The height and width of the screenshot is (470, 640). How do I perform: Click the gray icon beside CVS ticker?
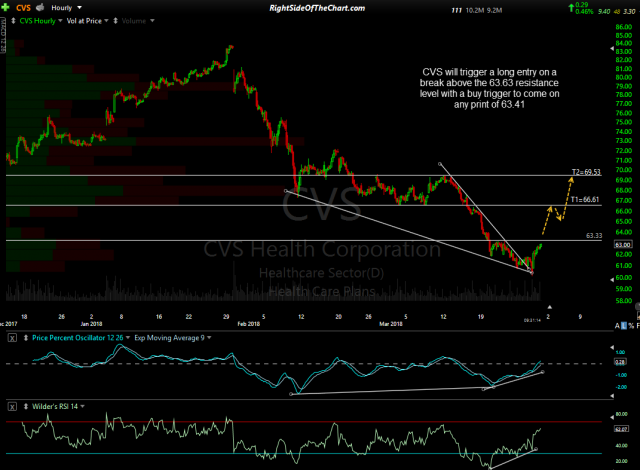pos(40,7)
